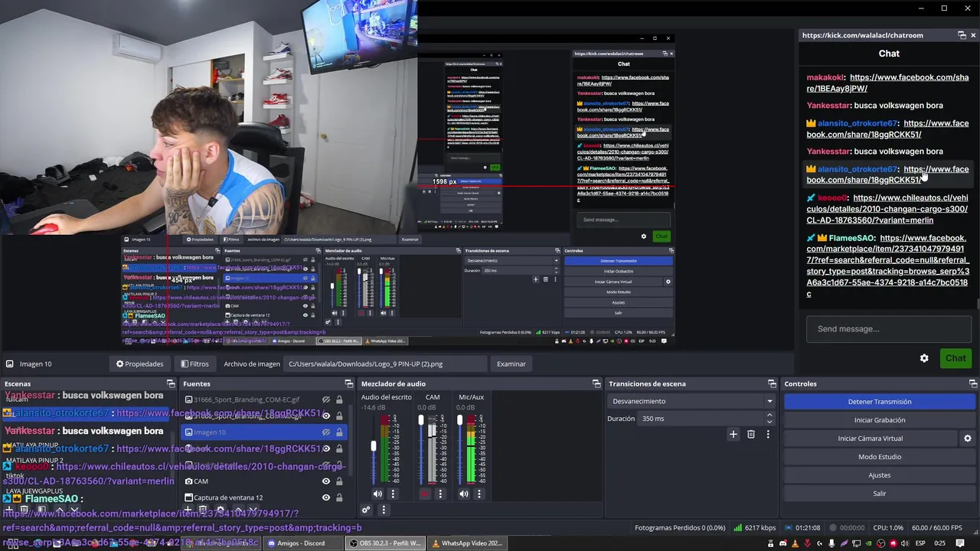
Task: Add a new scene transition
Action: coord(733,435)
